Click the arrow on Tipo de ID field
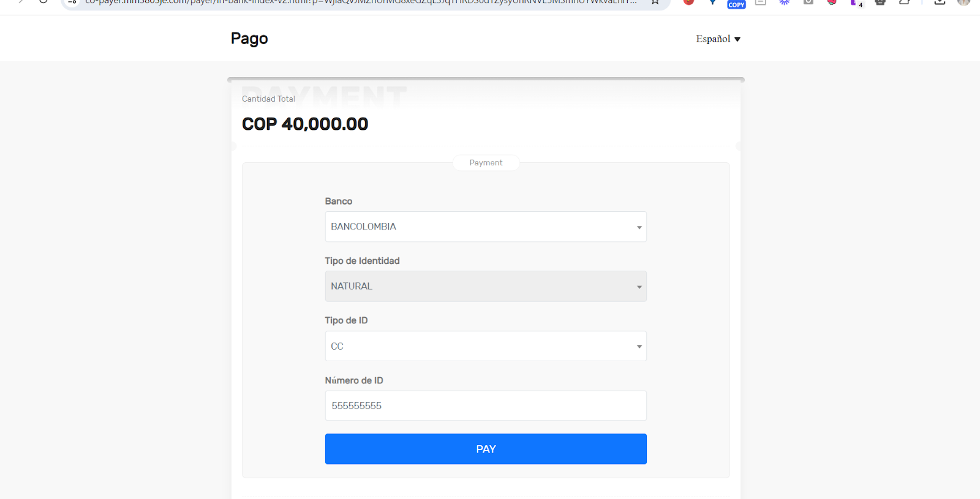The height and width of the screenshot is (499, 980). pyautogui.click(x=639, y=347)
